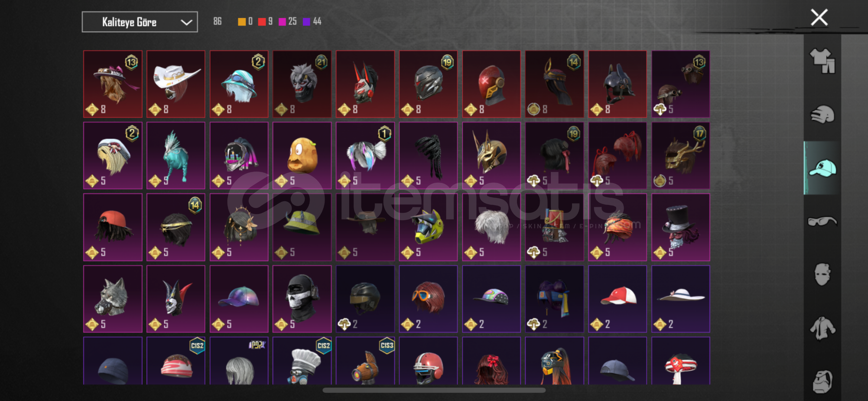
Task: Select the black top hat item
Action: point(680,227)
